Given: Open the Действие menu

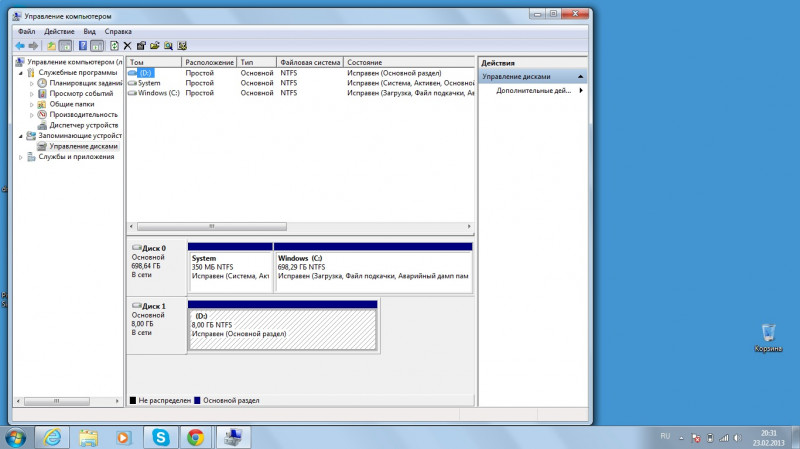Looking at the screenshot, I should tap(59, 31).
